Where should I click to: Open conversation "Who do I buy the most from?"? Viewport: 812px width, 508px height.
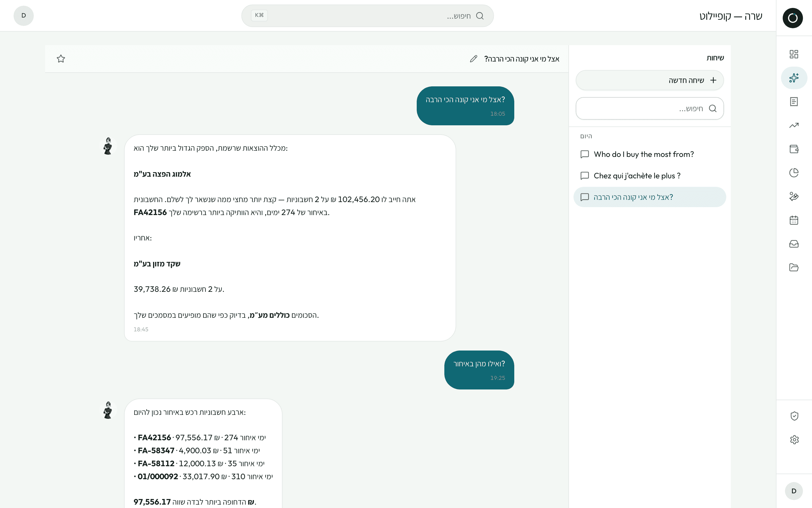(650, 154)
